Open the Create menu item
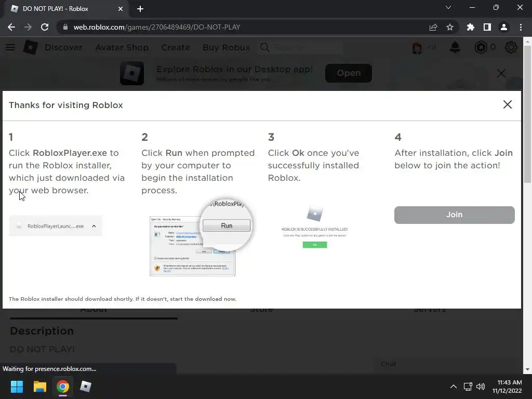Image resolution: width=532 pixels, height=399 pixels. point(176,47)
